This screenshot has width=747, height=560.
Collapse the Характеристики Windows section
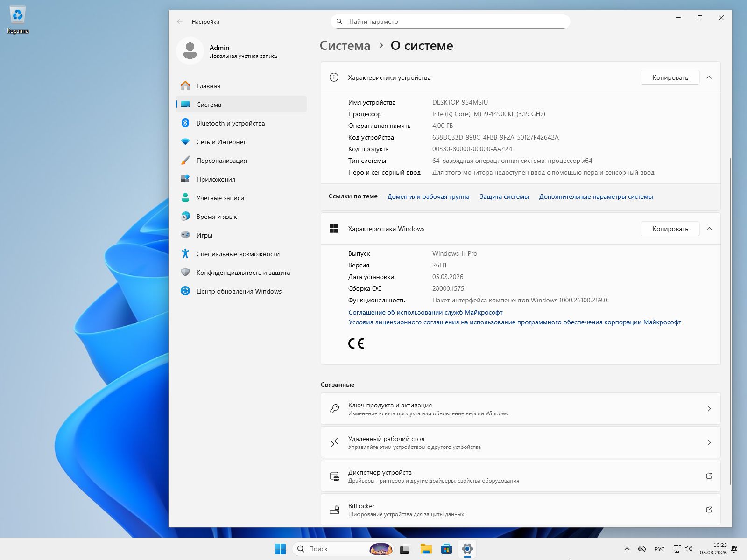point(709,229)
